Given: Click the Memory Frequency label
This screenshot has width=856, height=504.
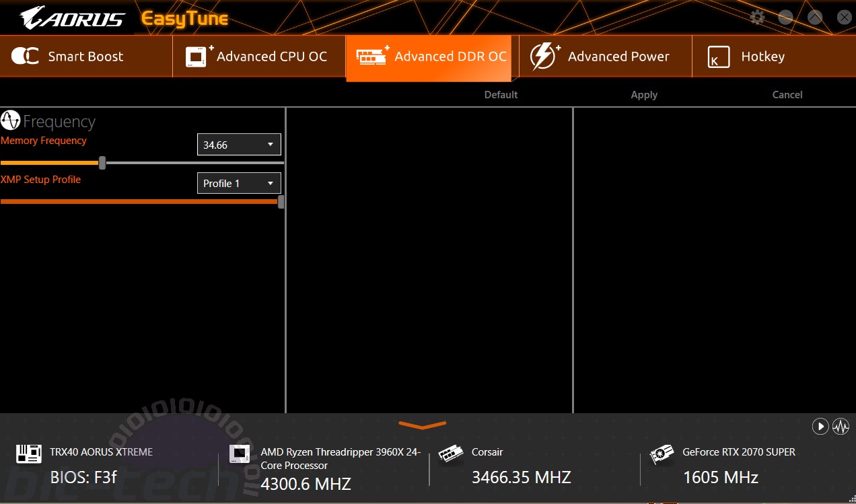Looking at the screenshot, I should point(44,141).
